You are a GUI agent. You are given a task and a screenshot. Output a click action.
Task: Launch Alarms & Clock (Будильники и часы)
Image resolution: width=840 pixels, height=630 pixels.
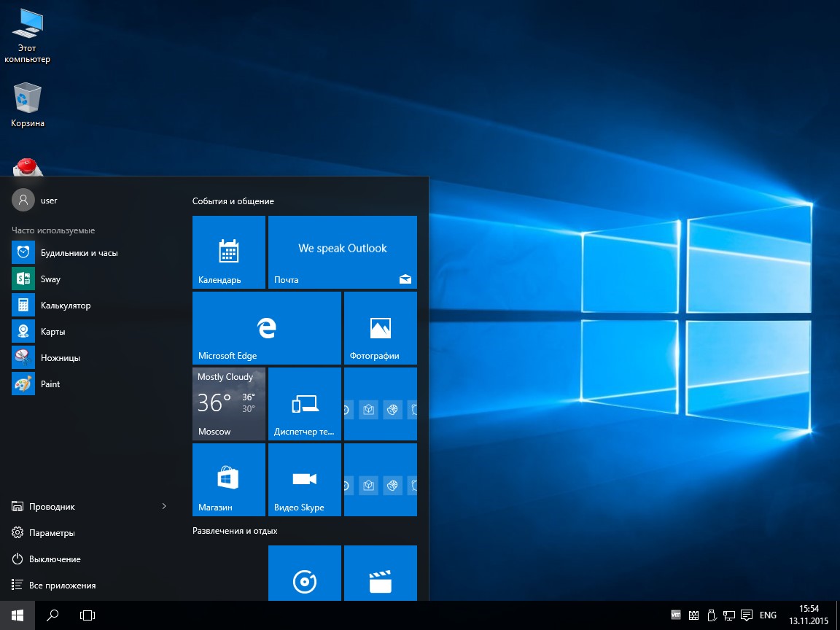pos(79,253)
